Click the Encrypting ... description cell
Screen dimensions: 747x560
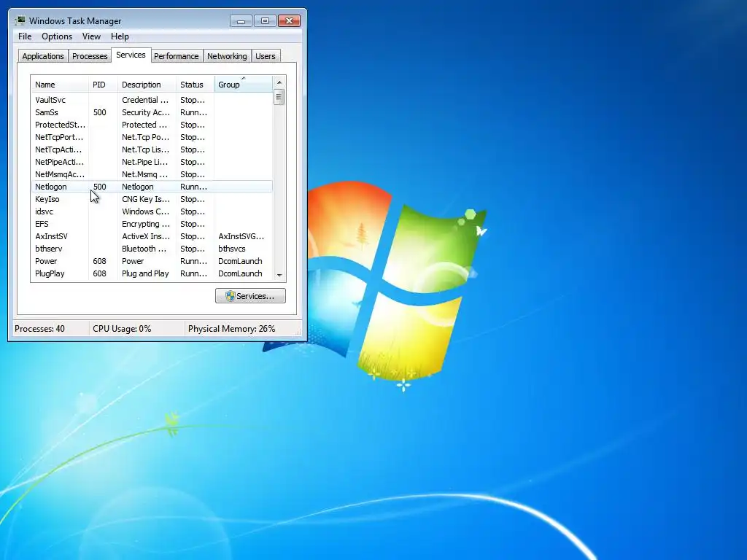pos(146,224)
